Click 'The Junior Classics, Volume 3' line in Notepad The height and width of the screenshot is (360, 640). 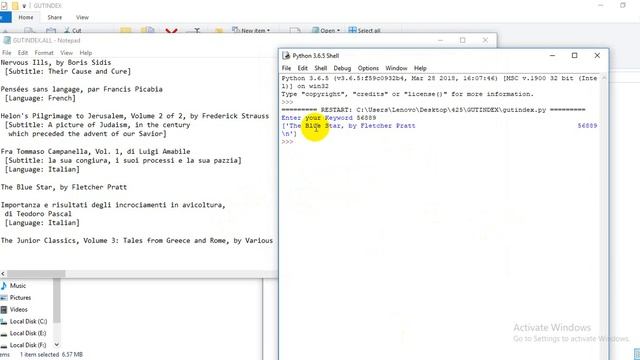pos(137,240)
